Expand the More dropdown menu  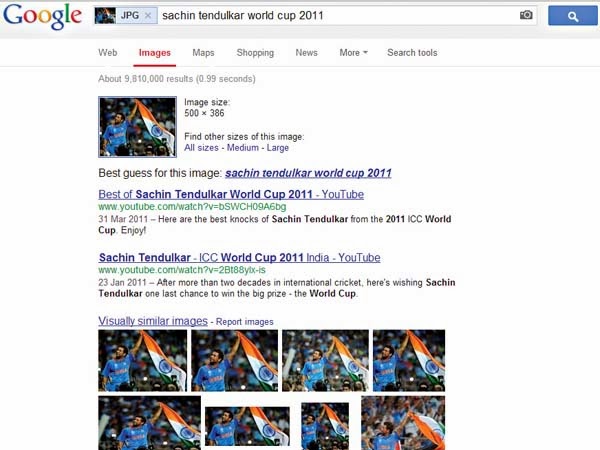(x=353, y=53)
